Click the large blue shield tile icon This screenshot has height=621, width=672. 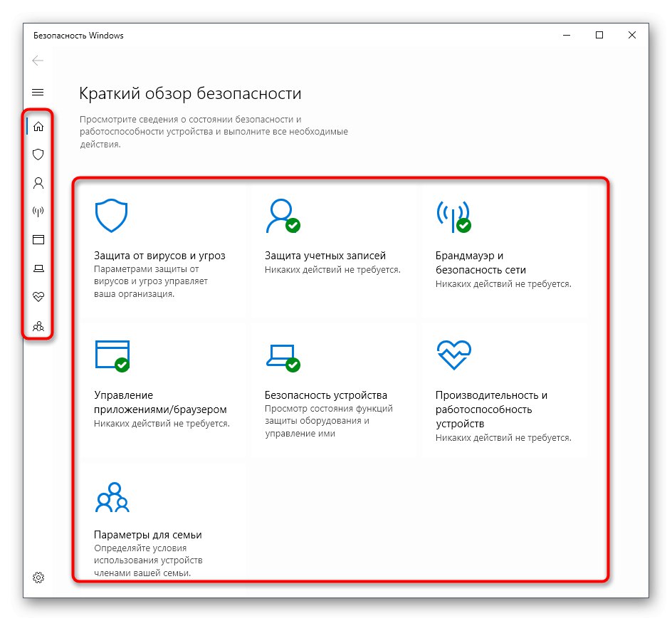tap(112, 215)
